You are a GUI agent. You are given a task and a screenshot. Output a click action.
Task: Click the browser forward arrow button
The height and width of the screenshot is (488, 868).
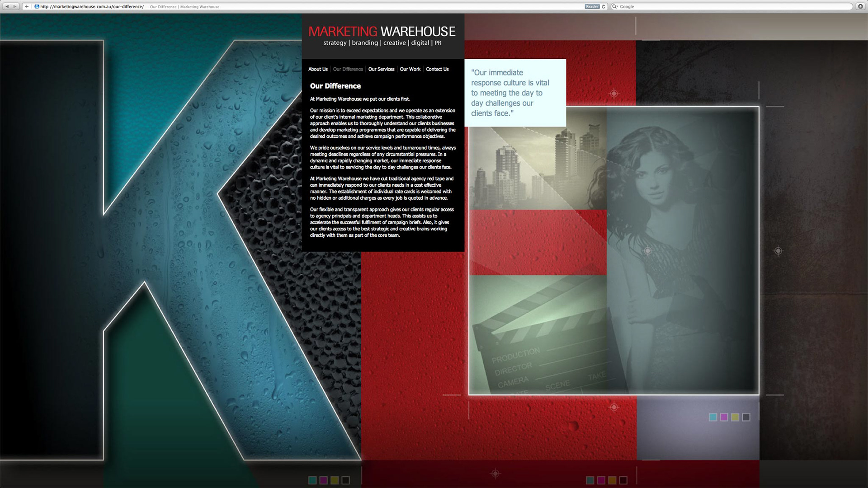(x=15, y=6)
